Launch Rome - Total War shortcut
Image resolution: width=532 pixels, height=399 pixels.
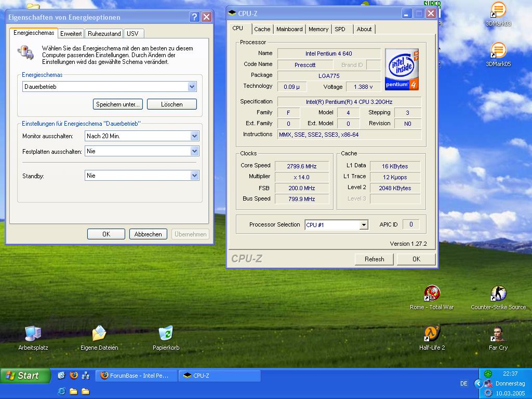tap(432, 298)
